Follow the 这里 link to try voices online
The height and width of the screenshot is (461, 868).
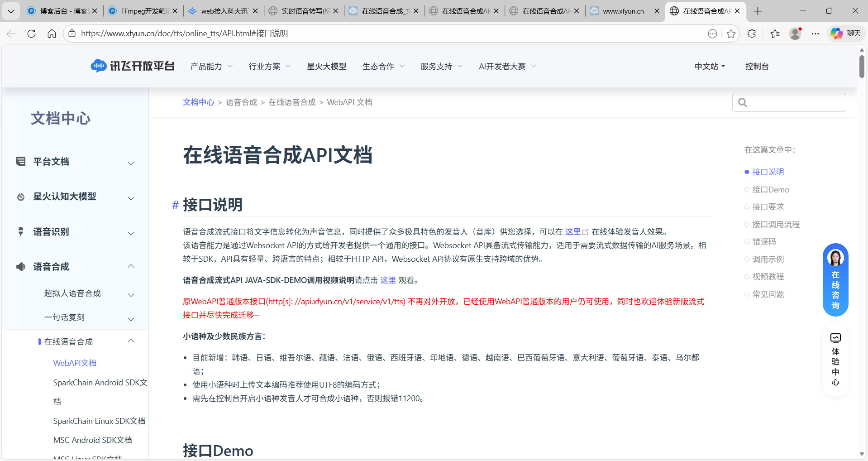pos(573,232)
